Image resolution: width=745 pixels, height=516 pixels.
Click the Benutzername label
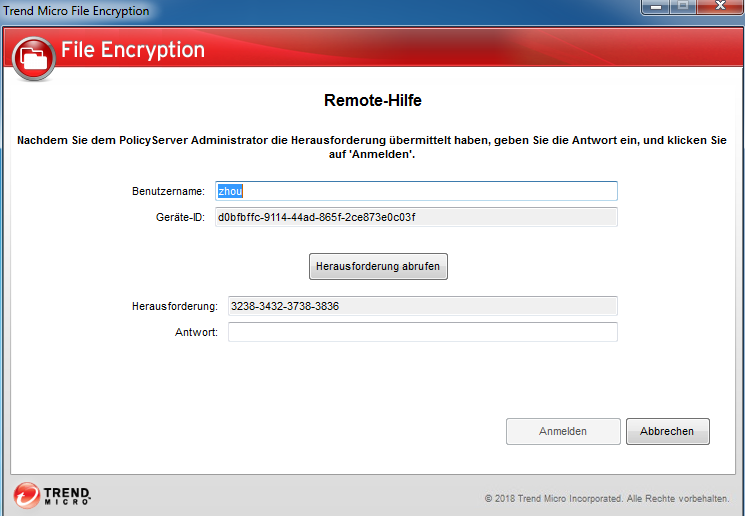pos(168,191)
